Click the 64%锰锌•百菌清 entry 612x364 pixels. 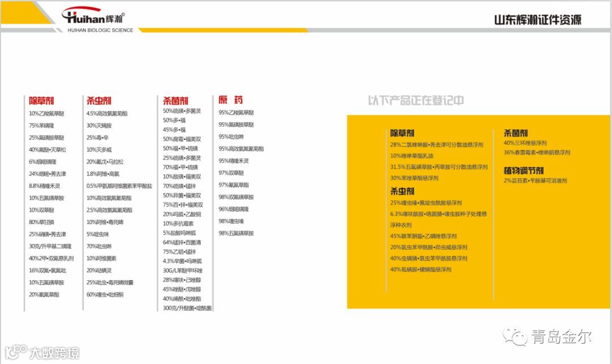click(182, 242)
